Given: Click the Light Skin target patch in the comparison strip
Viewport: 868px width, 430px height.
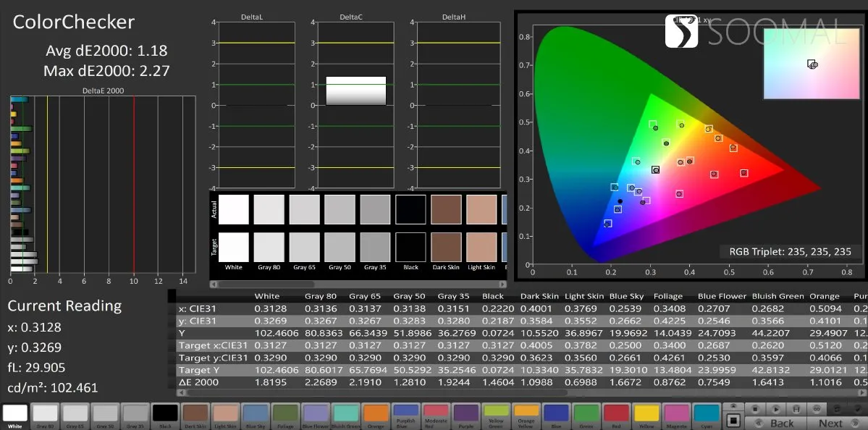Looking at the screenshot, I should click(481, 247).
